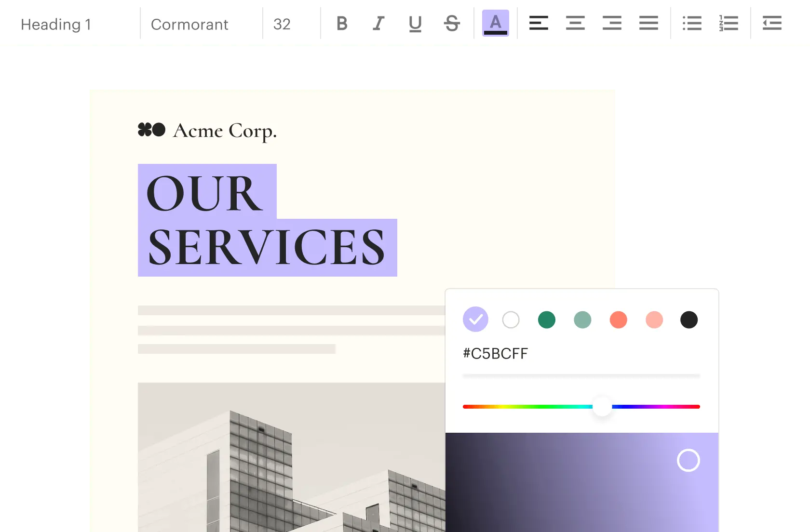
Task: Center align the text
Action: tap(575, 23)
